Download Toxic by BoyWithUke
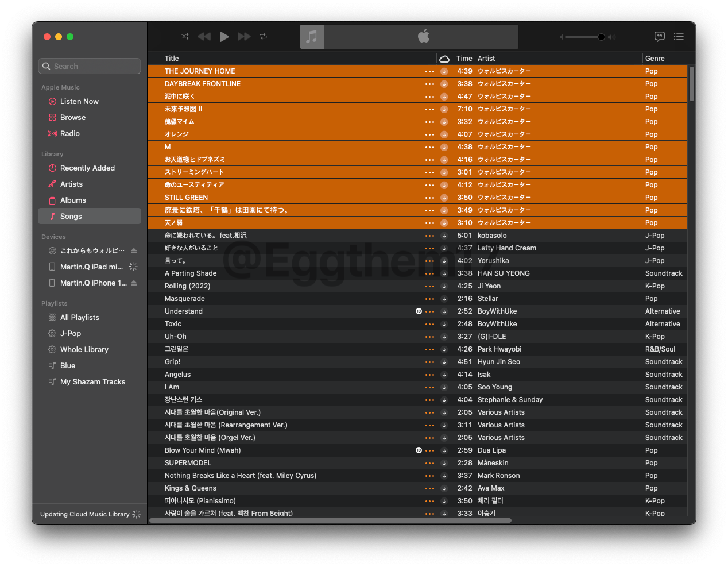728x567 pixels. pyautogui.click(x=444, y=324)
